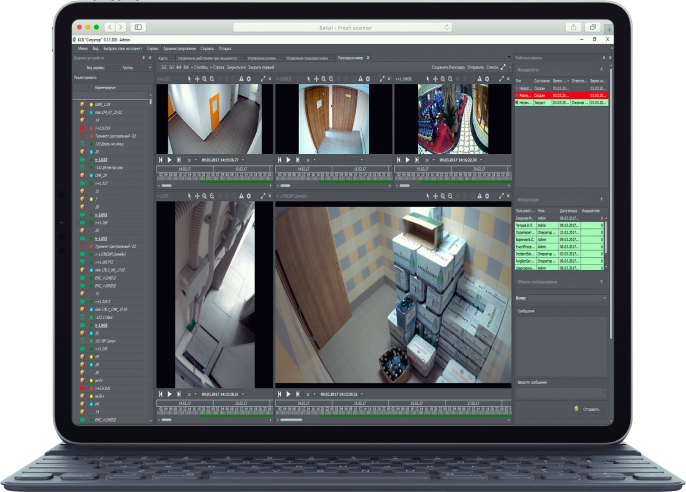Zoom in on the orange-door corridor camera
The width and height of the screenshot is (686, 492).
205,79
